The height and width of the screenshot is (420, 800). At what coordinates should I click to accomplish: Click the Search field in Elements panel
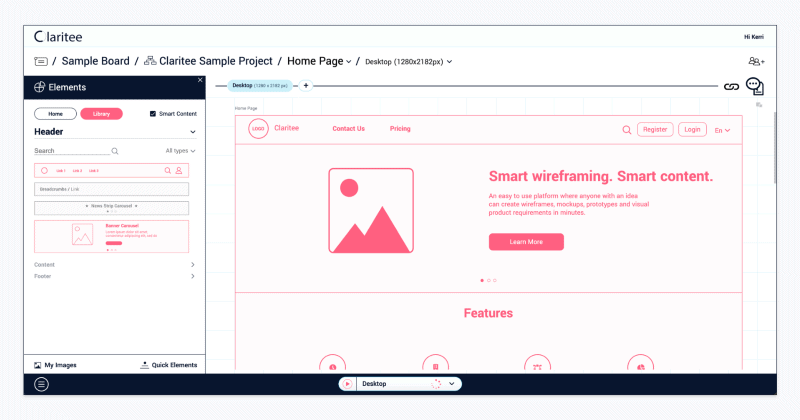71,151
